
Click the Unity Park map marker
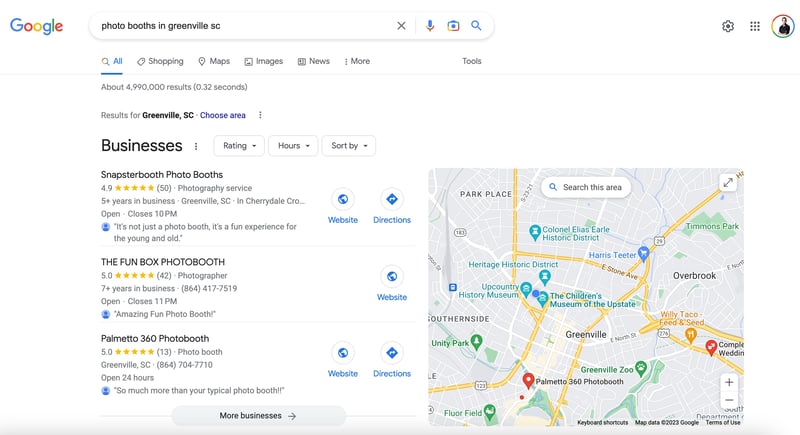coord(477,341)
